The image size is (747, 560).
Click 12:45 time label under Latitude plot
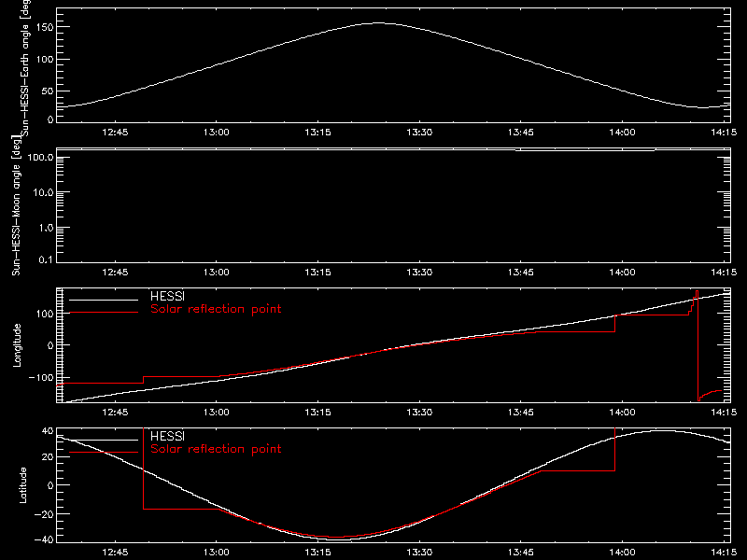click(115, 553)
